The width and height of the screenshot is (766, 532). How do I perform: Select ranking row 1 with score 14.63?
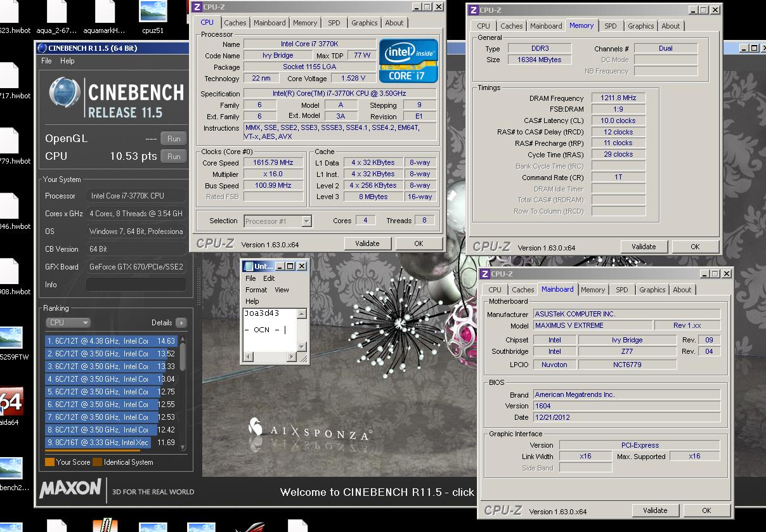111,341
